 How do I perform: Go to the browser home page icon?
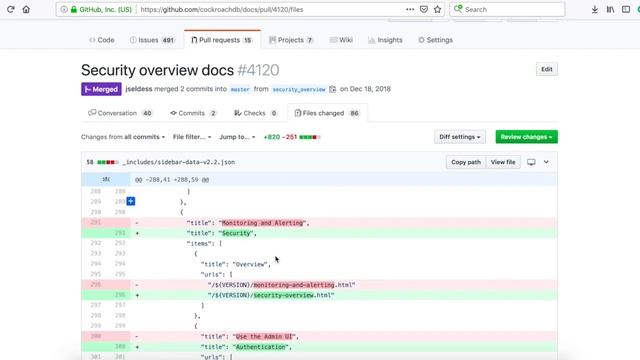(26, 9)
